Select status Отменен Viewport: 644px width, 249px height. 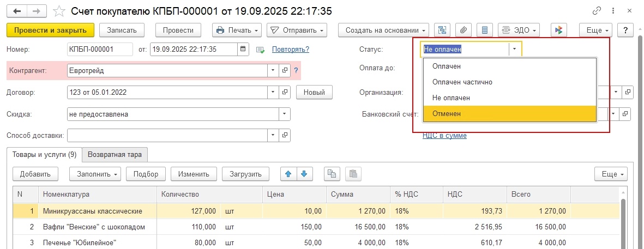(x=510, y=114)
